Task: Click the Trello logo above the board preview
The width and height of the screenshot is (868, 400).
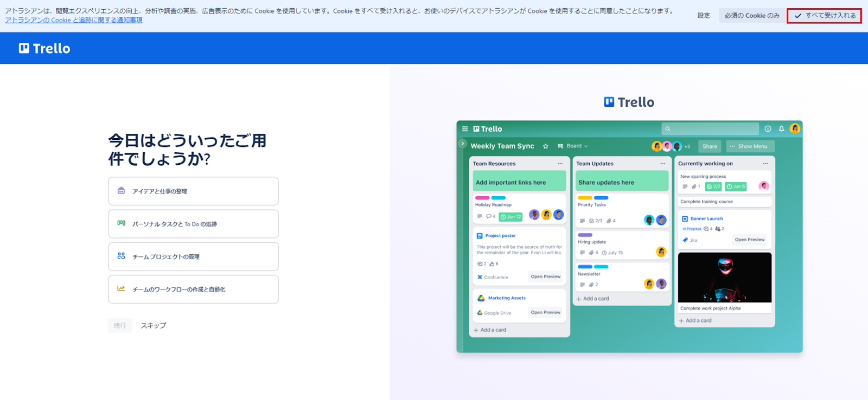Action: coord(629,102)
